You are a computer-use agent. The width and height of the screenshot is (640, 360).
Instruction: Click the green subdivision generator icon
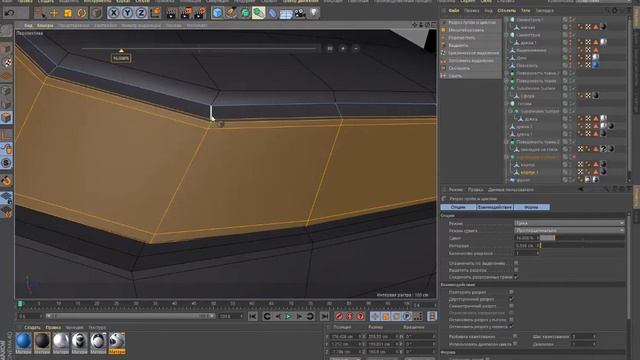click(245, 13)
